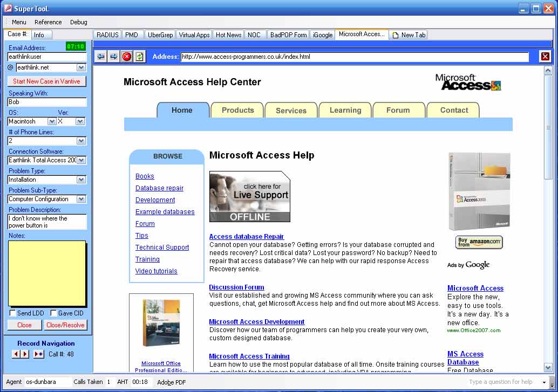Open the Products tab on the web page
Image resolution: width=558 pixels, height=392 pixels.
237,111
